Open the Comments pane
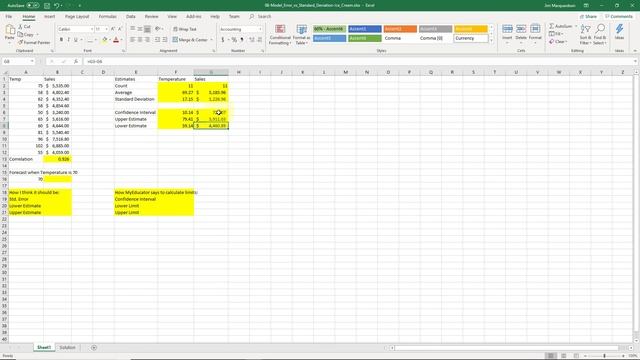640x360 pixels. point(619,16)
